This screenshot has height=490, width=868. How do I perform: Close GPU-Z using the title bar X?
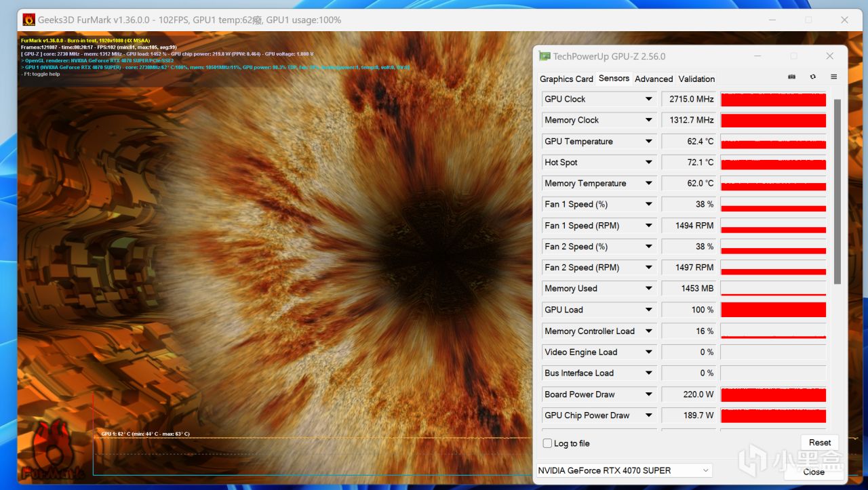click(x=829, y=56)
